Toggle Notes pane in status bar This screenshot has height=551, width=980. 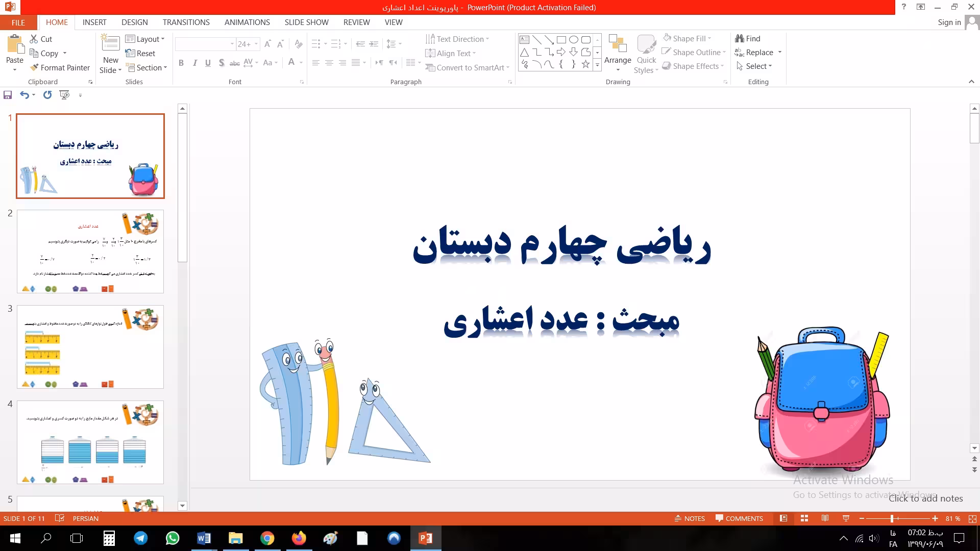coord(690,518)
